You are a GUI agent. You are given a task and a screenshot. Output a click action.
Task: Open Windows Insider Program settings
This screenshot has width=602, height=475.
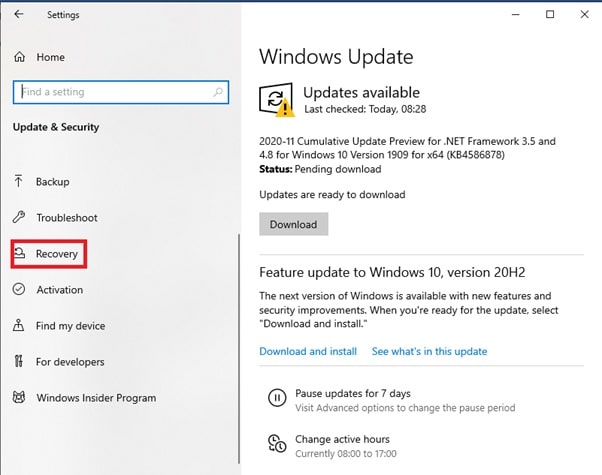pos(96,398)
